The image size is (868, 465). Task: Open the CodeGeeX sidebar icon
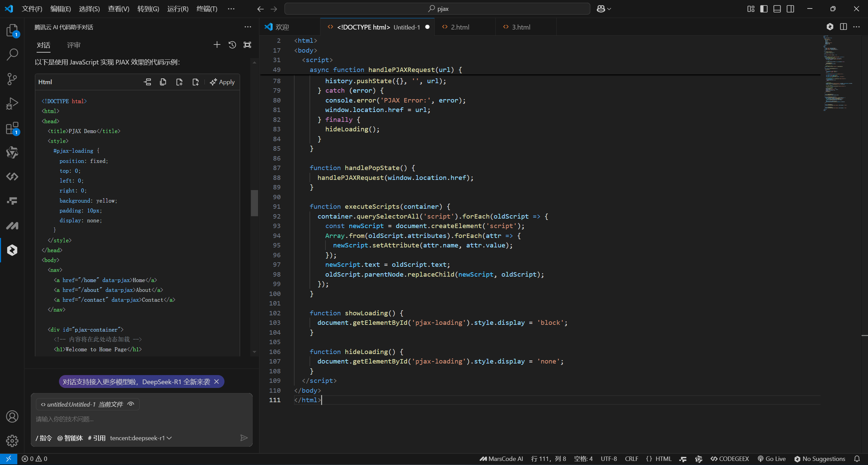tap(12, 176)
